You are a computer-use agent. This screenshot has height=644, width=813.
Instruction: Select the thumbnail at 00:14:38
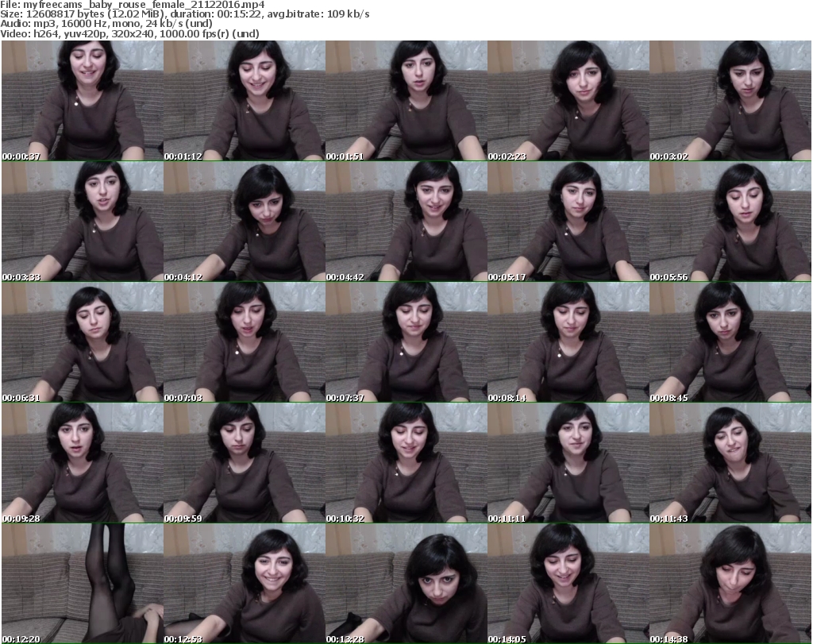730,584
